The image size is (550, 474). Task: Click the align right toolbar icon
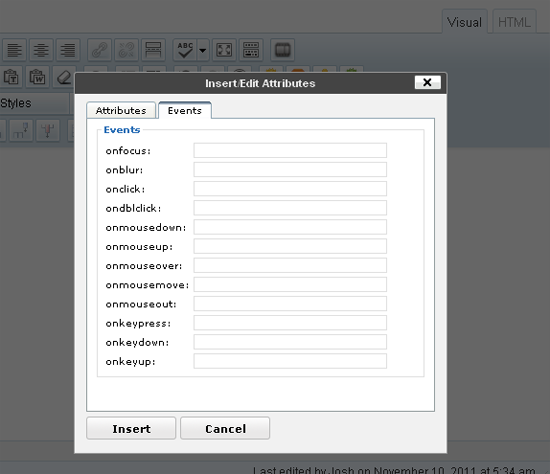click(x=68, y=49)
